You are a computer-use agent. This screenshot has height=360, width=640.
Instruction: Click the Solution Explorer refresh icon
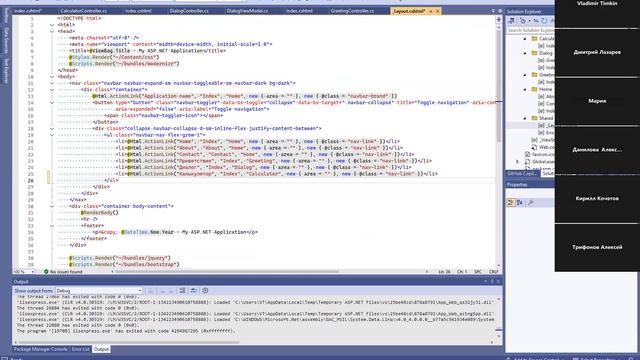coord(544,20)
